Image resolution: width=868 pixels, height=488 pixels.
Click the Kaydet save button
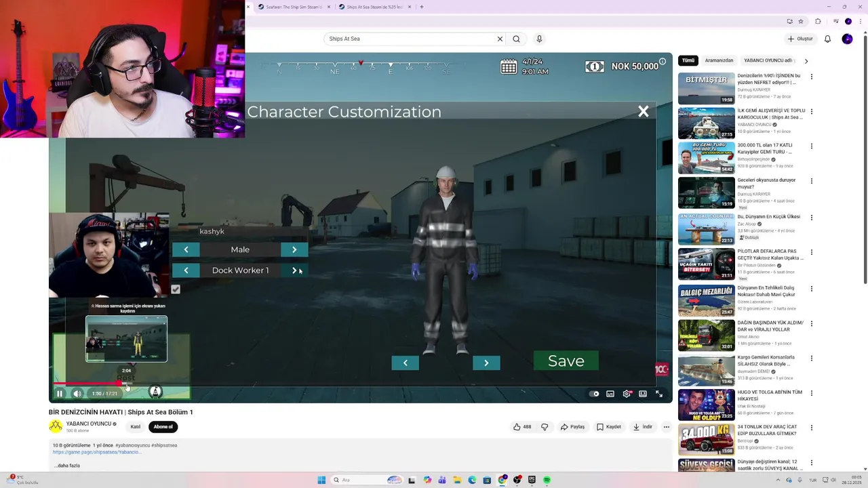pyautogui.click(x=609, y=427)
